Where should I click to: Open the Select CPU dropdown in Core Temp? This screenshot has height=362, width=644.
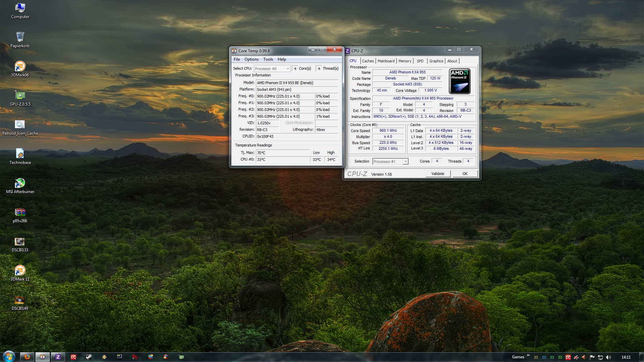click(272, 69)
